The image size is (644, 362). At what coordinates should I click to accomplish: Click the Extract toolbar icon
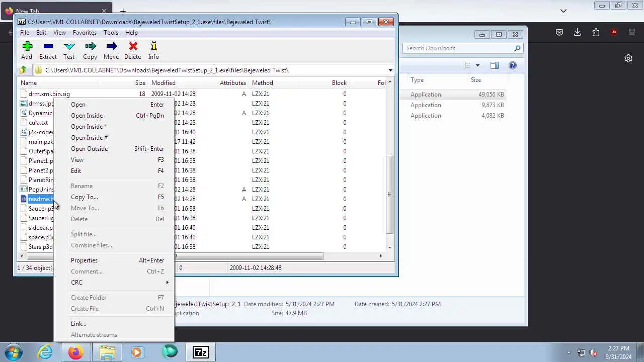(x=48, y=47)
